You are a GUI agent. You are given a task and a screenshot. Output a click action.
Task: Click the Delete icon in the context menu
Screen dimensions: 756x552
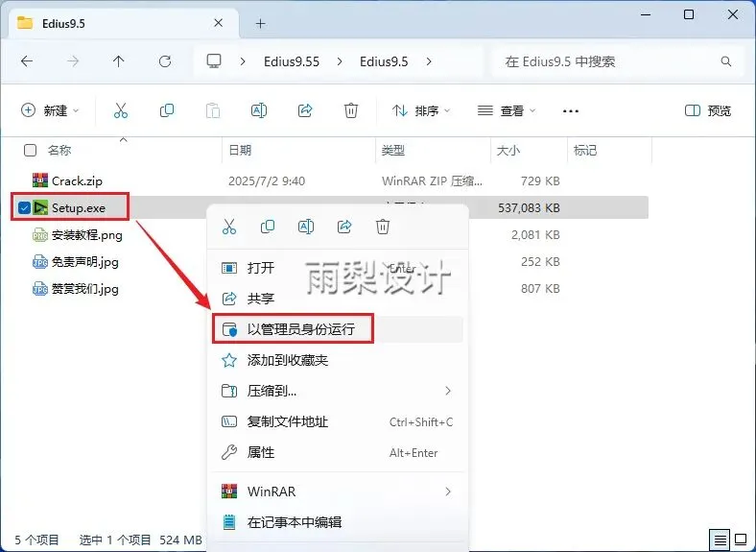pos(383,227)
